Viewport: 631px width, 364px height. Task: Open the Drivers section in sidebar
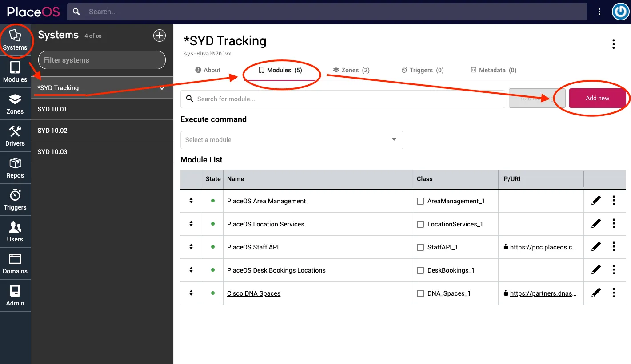pos(15,136)
